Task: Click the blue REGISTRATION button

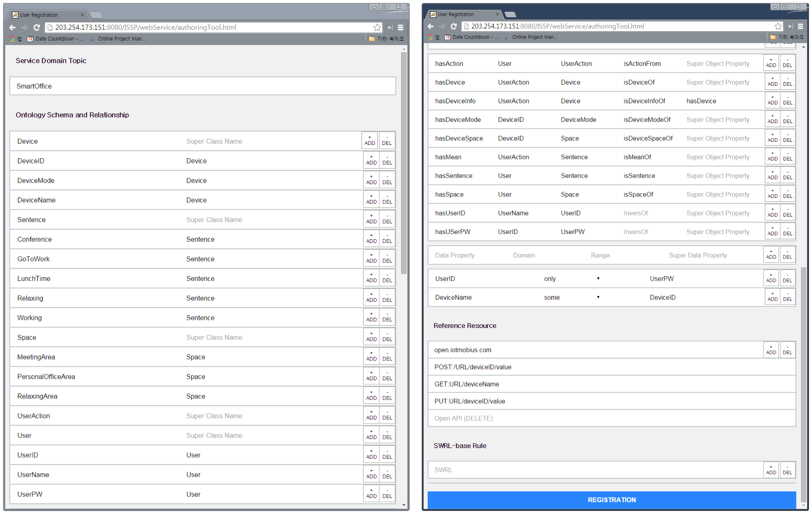Action: click(611, 500)
